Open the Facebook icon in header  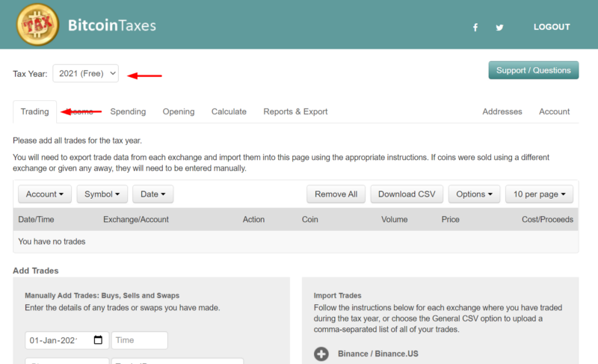[475, 28]
